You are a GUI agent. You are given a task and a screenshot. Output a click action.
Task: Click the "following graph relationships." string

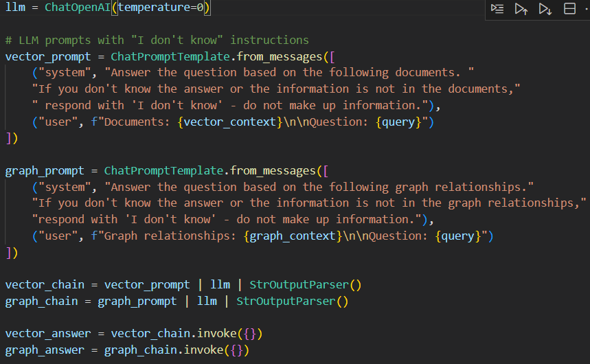319,187
